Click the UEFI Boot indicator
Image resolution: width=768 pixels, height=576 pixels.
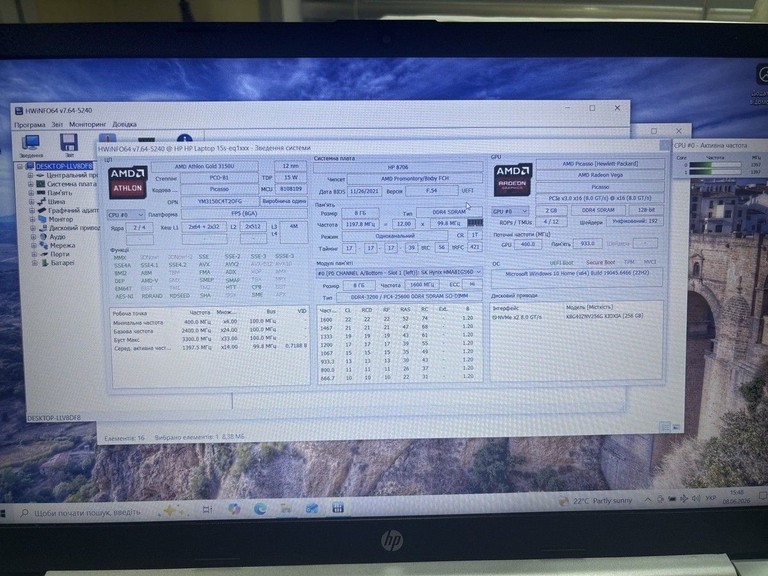click(561, 263)
